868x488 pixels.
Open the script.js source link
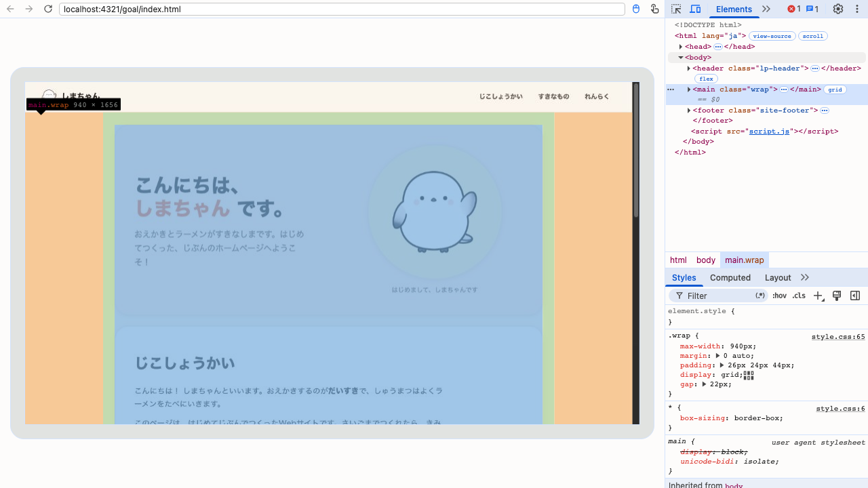769,131
